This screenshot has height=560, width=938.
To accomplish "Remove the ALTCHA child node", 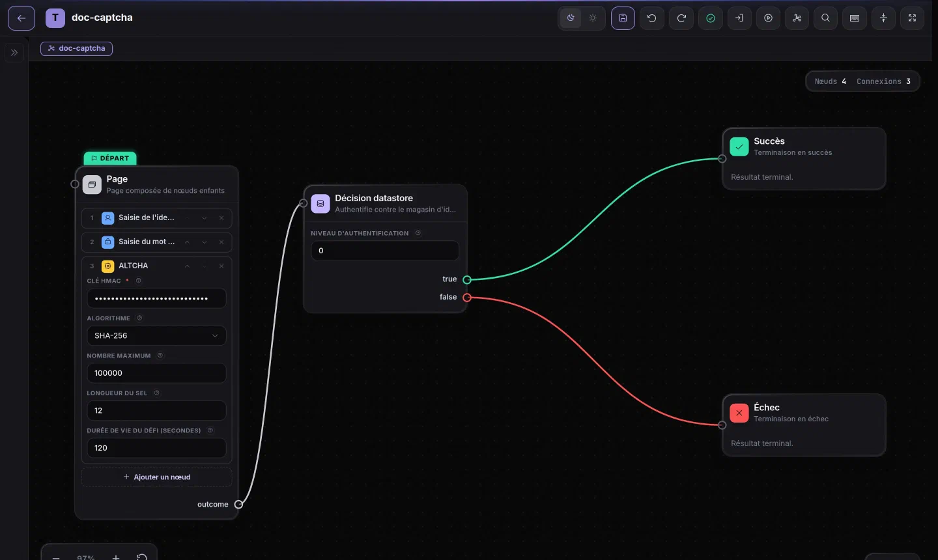I will (221, 266).
